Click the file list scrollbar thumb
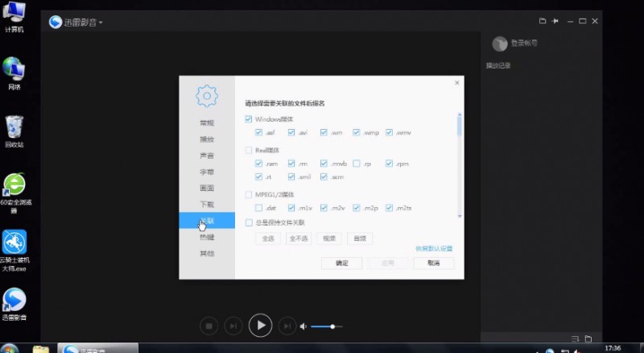The width and height of the screenshot is (644, 353). coord(460,126)
